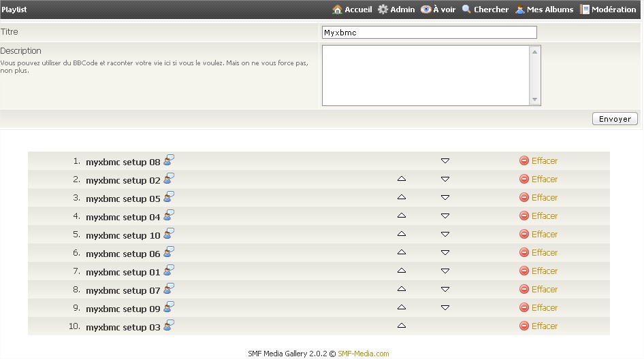Click the user icon next to myxbmc setup 05
This screenshot has height=359, width=644.
(169, 197)
